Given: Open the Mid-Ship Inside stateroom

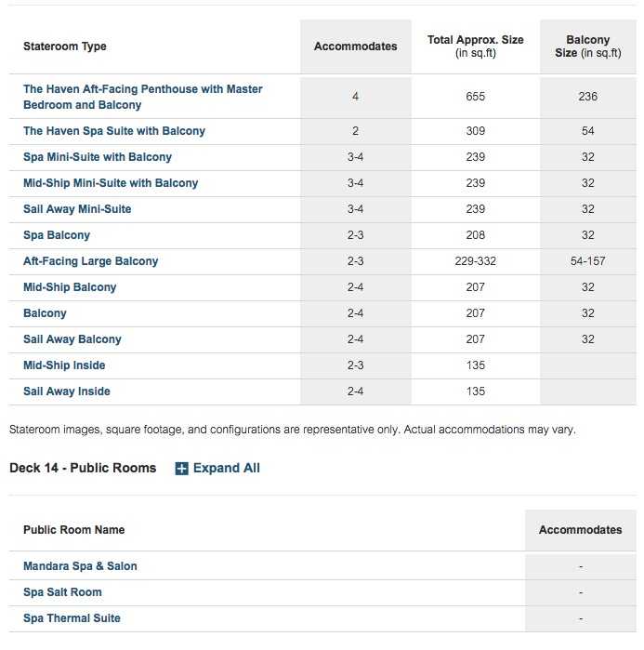Looking at the screenshot, I should pos(64,365).
